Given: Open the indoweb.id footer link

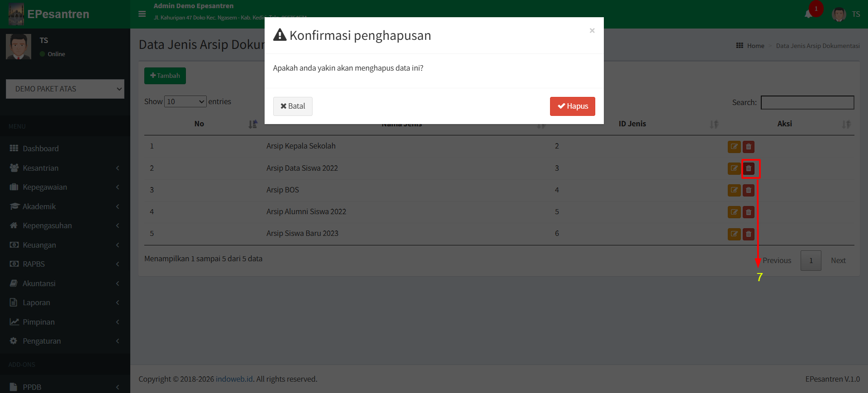Looking at the screenshot, I should [234, 379].
